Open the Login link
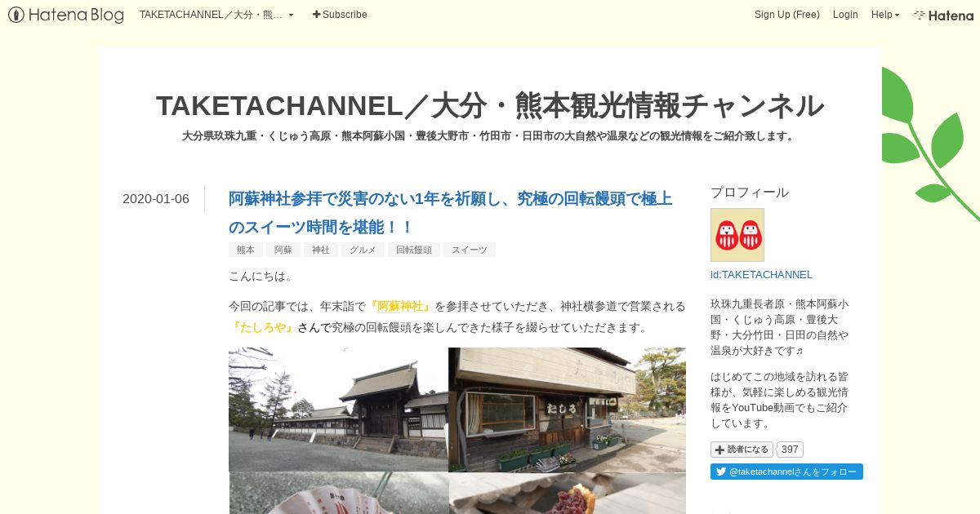 point(845,15)
